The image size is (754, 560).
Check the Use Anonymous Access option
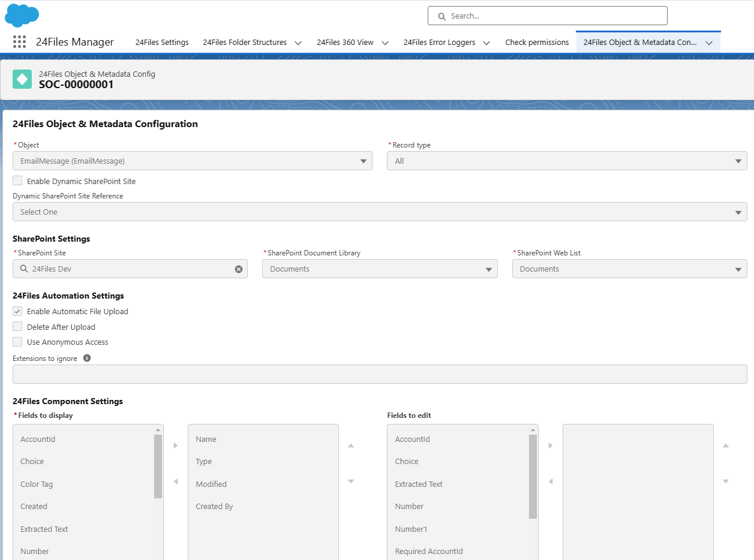17,342
